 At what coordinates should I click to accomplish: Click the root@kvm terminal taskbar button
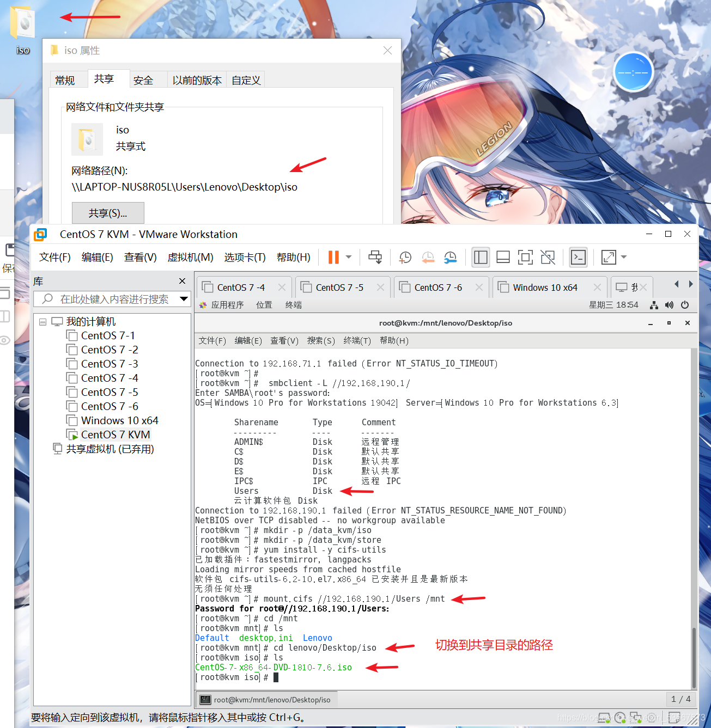(x=266, y=700)
